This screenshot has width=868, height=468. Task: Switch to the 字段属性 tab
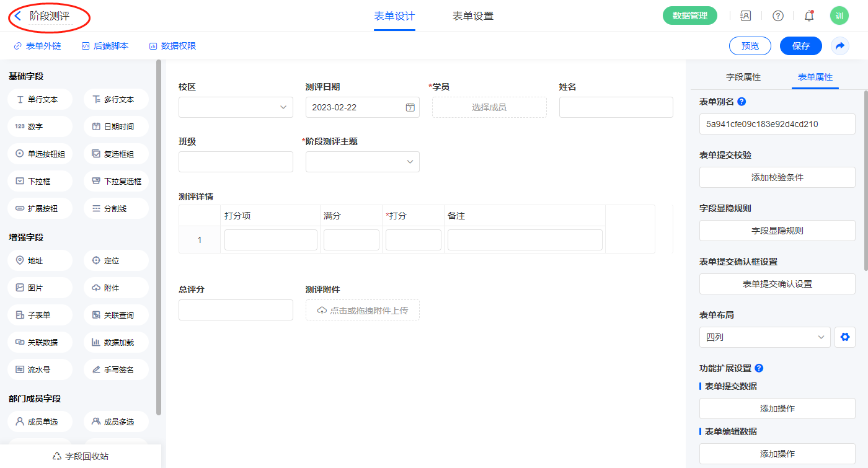pyautogui.click(x=743, y=77)
